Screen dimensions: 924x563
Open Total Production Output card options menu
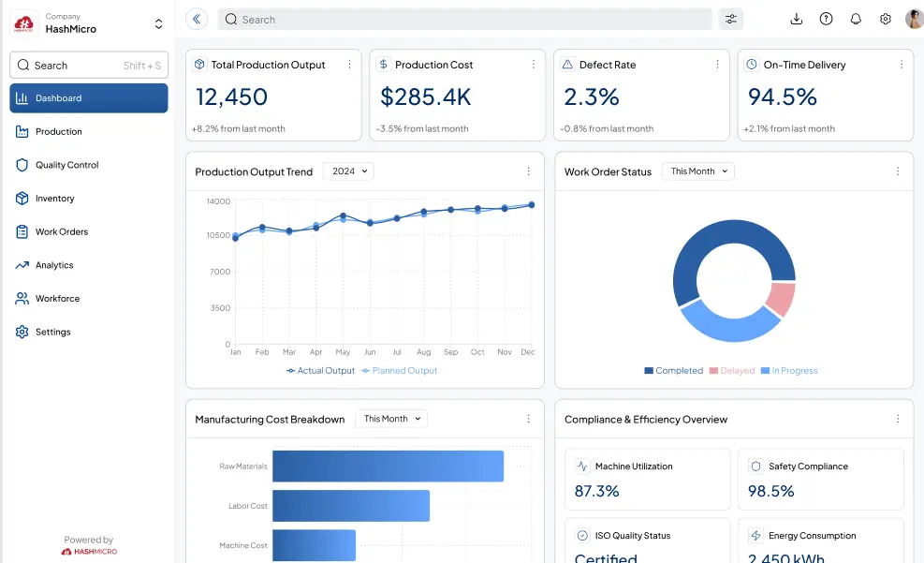click(x=349, y=65)
